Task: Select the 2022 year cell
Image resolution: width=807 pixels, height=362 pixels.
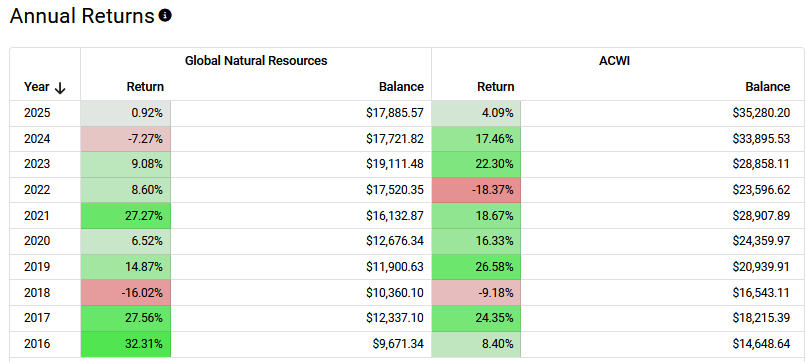Action: [x=45, y=190]
